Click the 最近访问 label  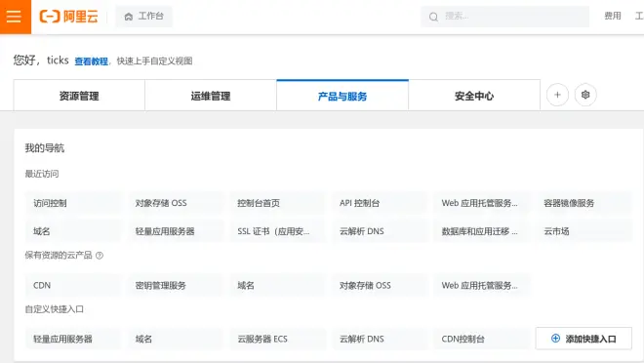42,174
